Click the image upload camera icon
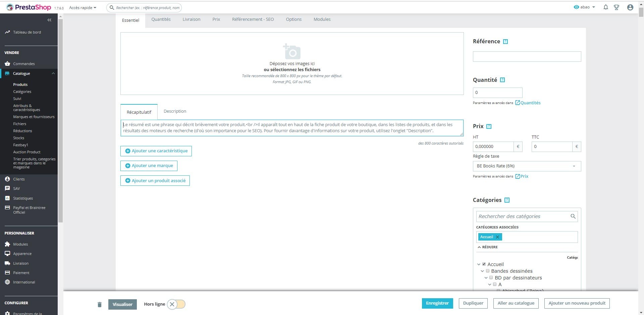This screenshot has height=315, width=644. (x=292, y=51)
